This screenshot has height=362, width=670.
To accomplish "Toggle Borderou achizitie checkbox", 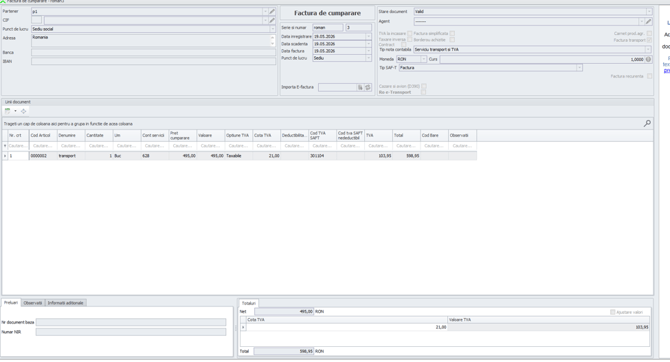I will tap(452, 39).
